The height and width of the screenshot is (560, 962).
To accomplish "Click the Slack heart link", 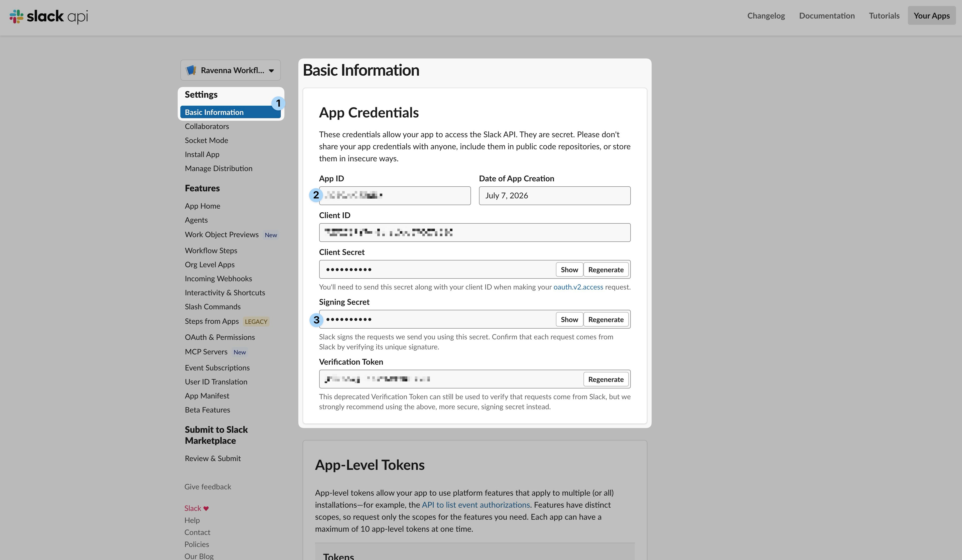I will 197,508.
